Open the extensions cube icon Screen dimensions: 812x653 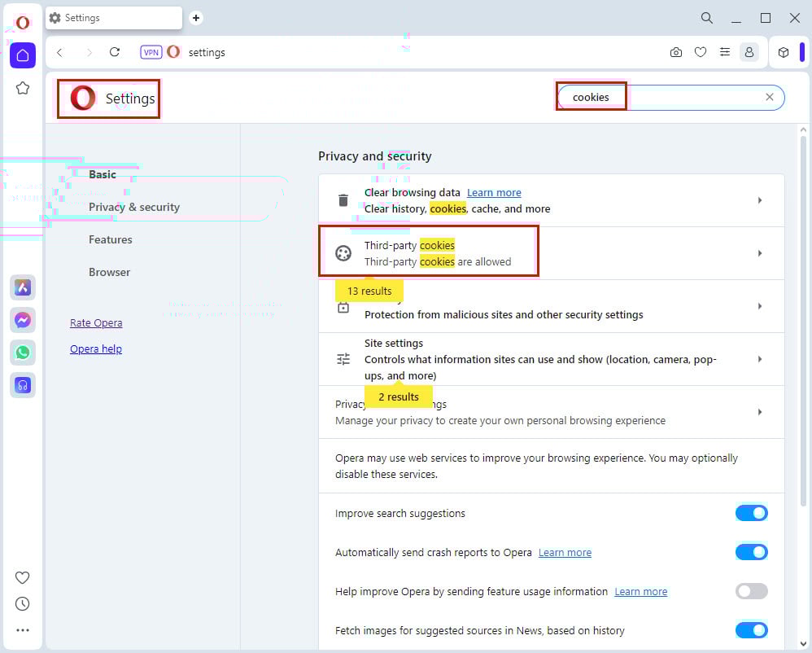(x=784, y=52)
